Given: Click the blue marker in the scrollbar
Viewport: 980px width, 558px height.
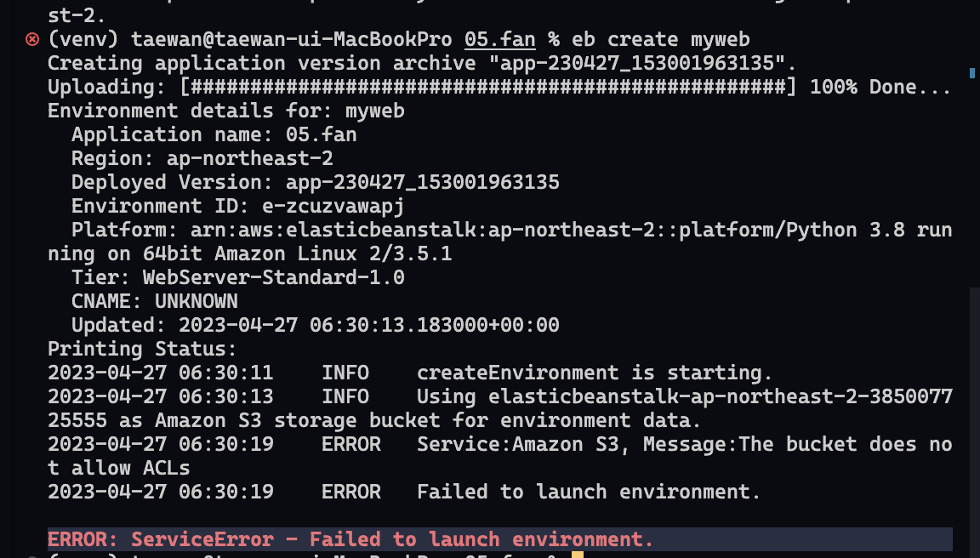Looking at the screenshot, I should point(971,73).
